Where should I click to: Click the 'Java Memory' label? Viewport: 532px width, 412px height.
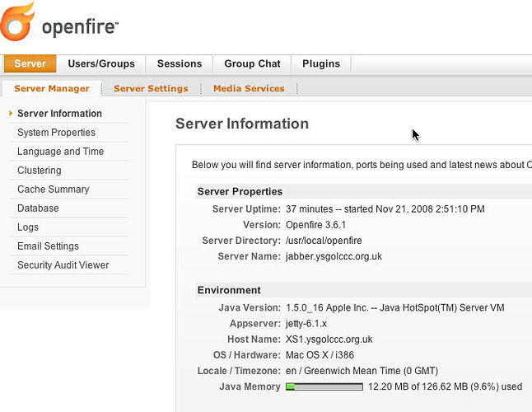pyautogui.click(x=250, y=386)
